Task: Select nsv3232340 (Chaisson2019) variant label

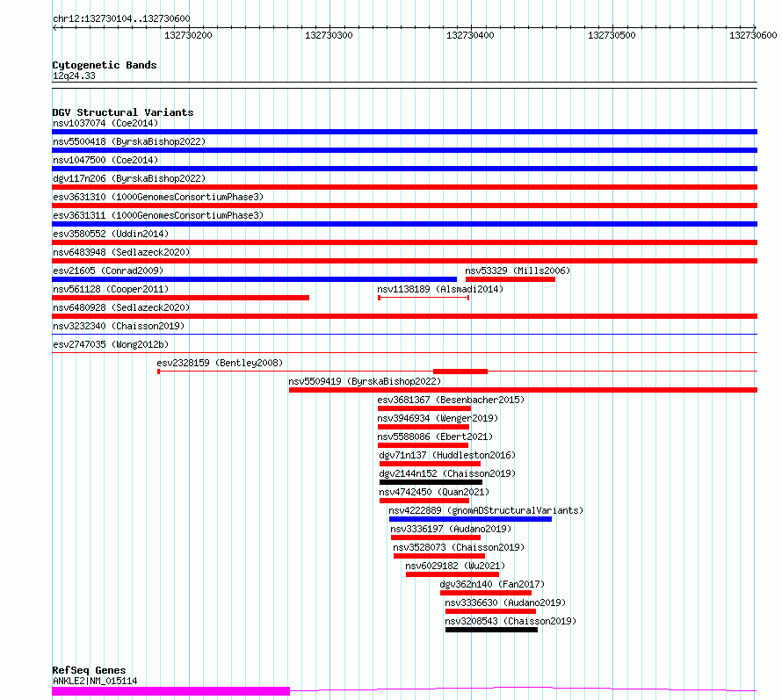Action: coord(119,326)
